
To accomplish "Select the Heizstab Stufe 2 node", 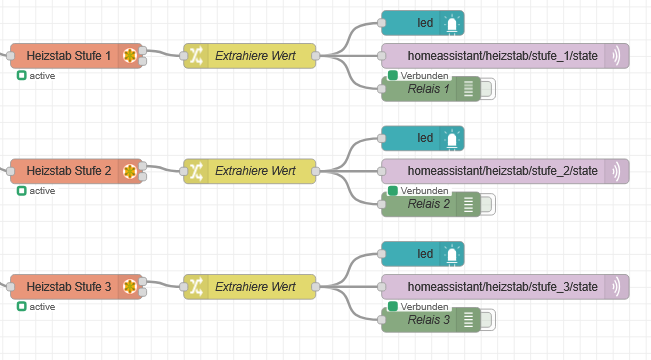I will tap(76, 171).
